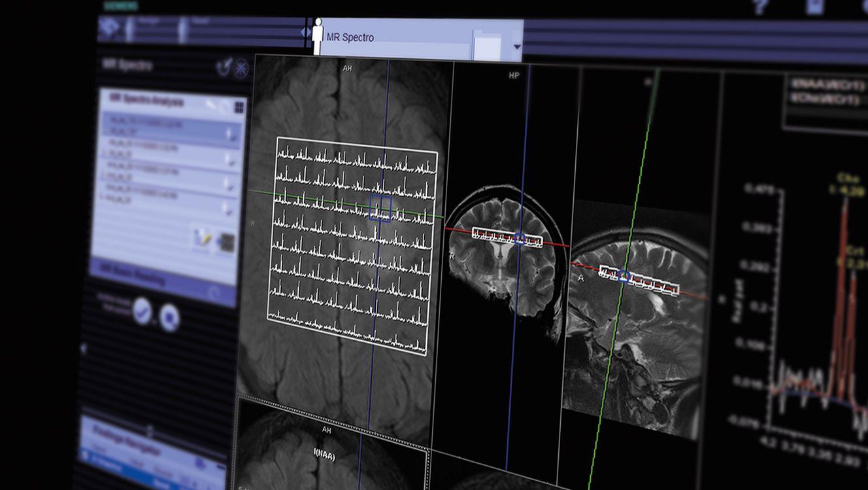868x490 pixels.
Task: Click the pencil edit icon below spectro list
Action: click(201, 239)
